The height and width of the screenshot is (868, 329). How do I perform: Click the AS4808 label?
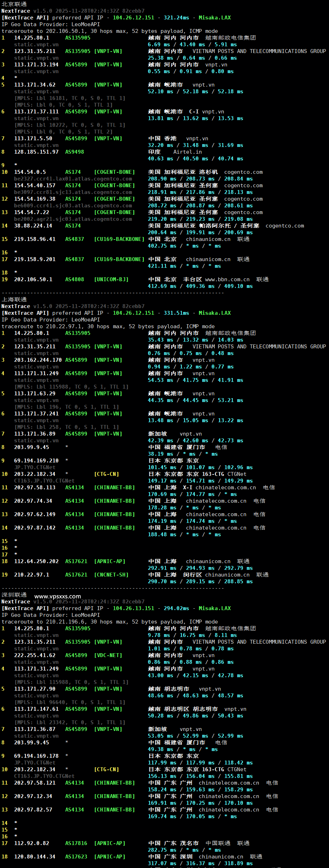tap(75, 279)
